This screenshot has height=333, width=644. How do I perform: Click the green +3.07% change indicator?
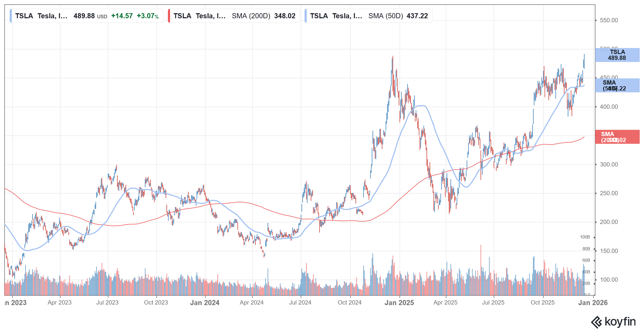[147, 16]
